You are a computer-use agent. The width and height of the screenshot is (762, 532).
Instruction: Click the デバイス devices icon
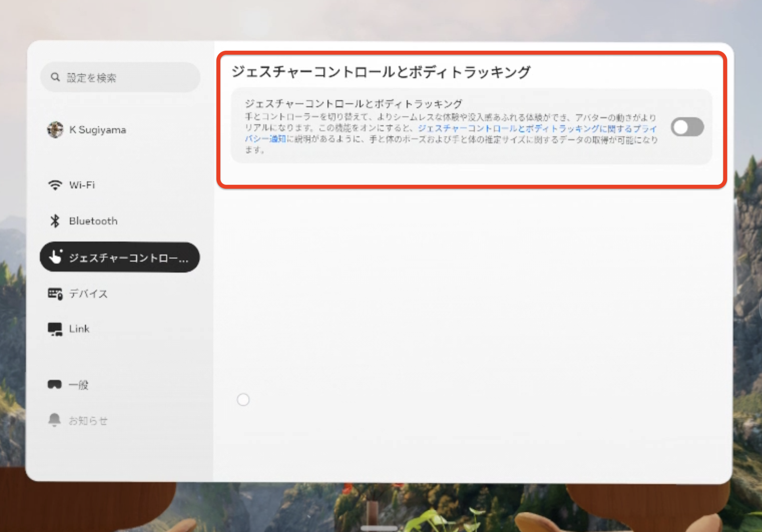[55, 294]
